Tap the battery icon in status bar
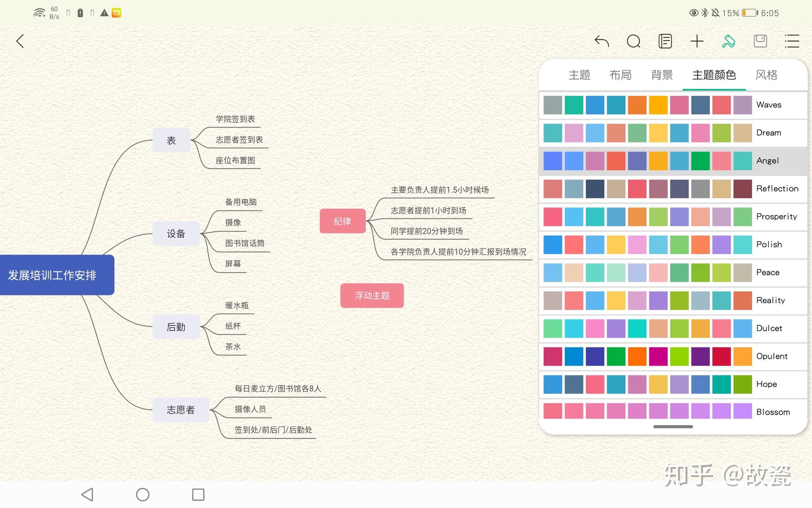This screenshot has width=812, height=508. coord(750,13)
